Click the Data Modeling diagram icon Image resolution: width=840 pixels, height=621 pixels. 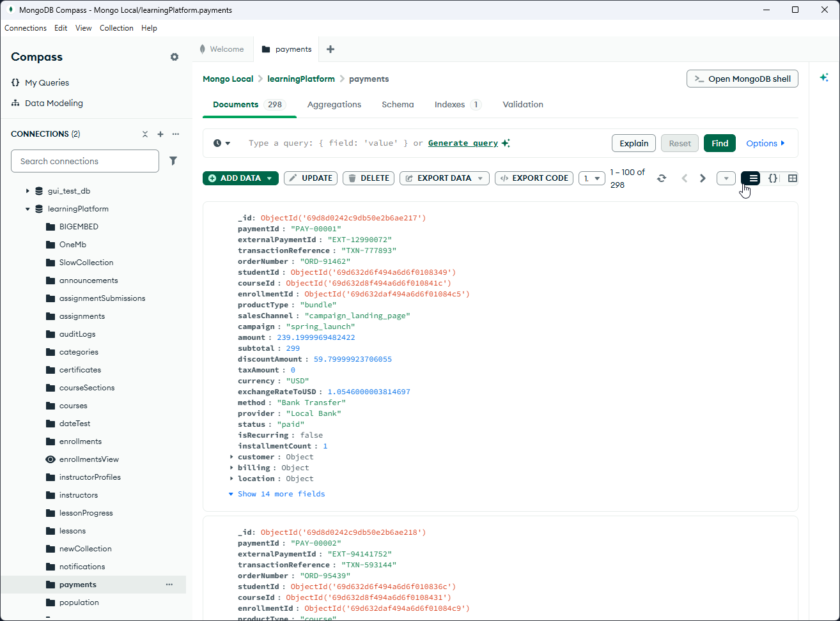(x=15, y=103)
